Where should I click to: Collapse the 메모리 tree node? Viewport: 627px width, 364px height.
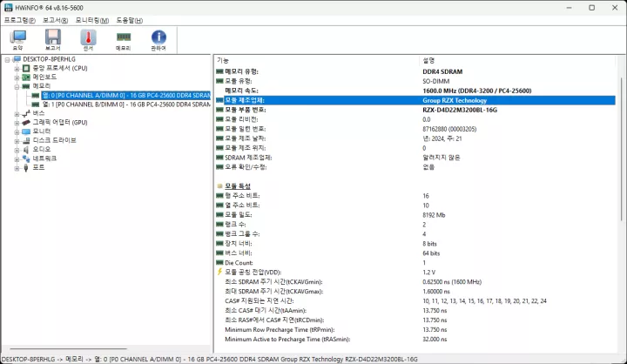click(x=17, y=86)
